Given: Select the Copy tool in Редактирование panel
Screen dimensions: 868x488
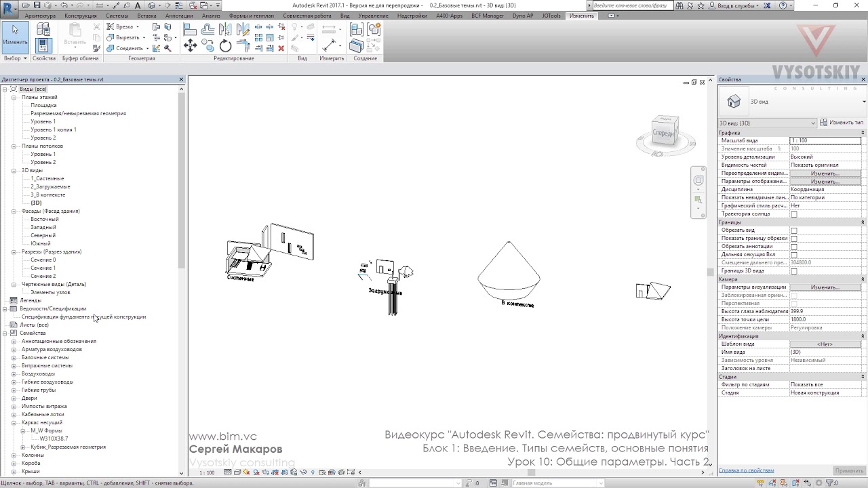Looking at the screenshot, I should tap(208, 46).
